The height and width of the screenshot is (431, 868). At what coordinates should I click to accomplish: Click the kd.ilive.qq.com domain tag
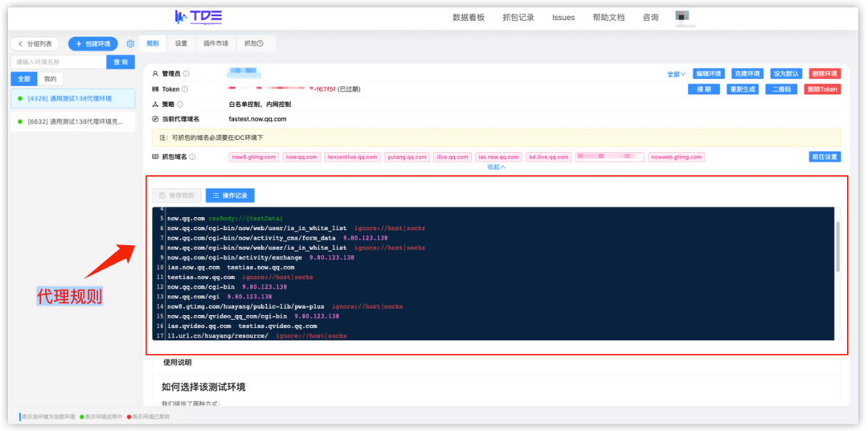tap(549, 157)
